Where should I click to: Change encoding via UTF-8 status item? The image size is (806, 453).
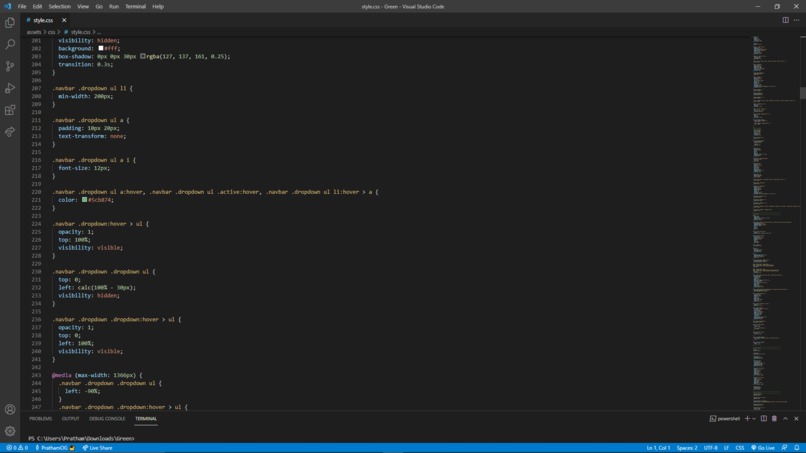tap(710, 448)
